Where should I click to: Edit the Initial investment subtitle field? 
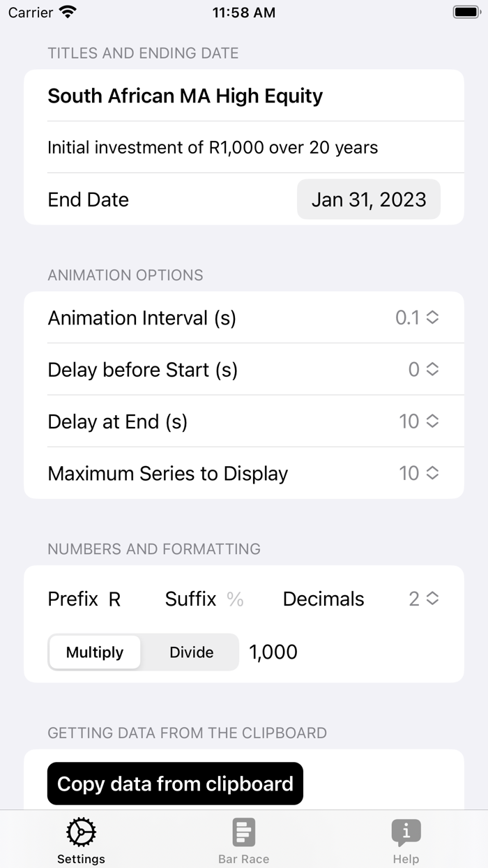pos(213,148)
